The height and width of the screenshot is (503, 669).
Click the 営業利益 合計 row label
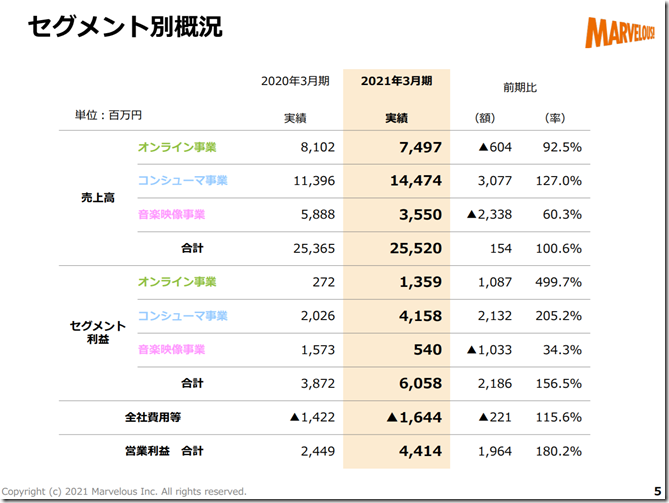tap(164, 451)
